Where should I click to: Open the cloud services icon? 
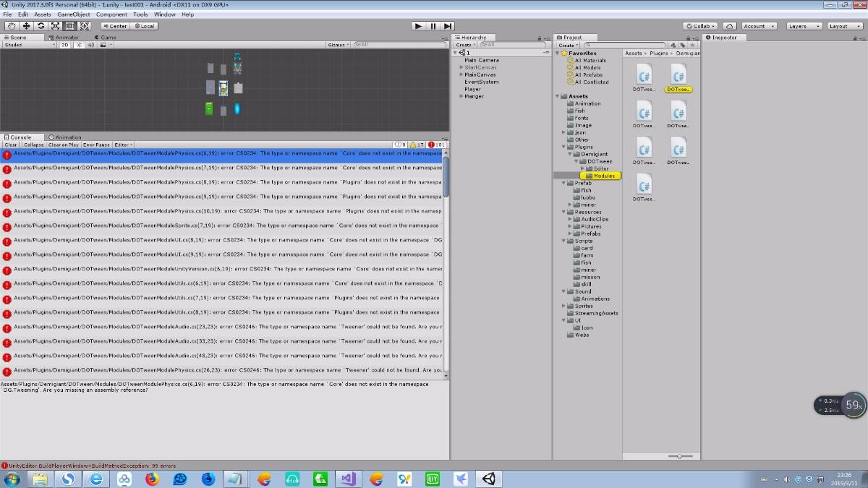[731, 26]
